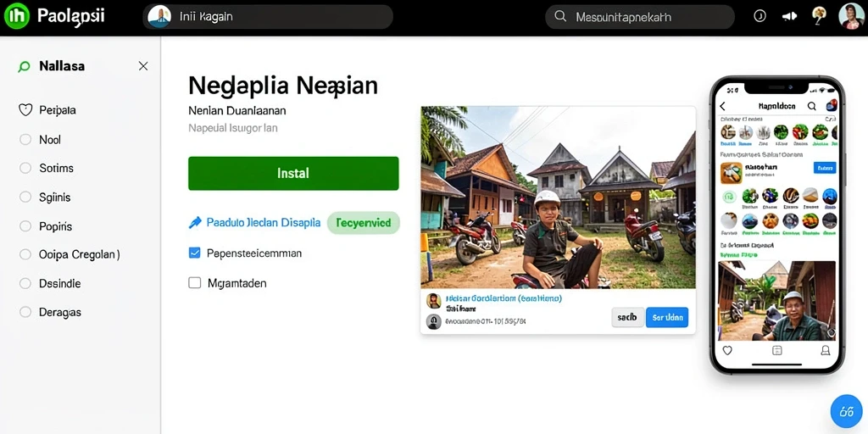Select the Sgiinis radio option
Image resolution: width=868 pixels, height=434 pixels.
(25, 197)
